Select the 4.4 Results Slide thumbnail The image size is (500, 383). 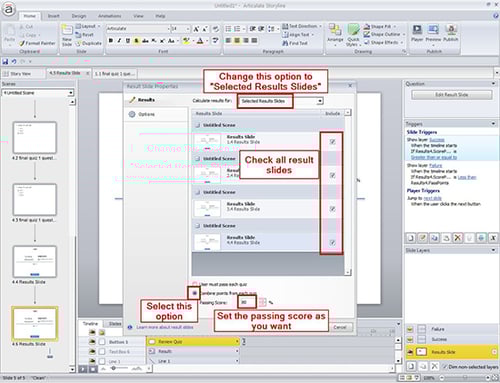tap(35, 262)
